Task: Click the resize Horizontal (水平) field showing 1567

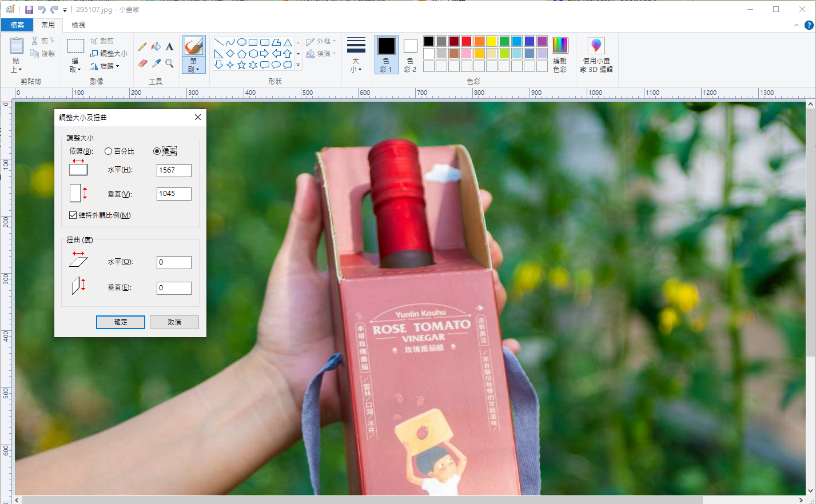Action: tap(174, 170)
